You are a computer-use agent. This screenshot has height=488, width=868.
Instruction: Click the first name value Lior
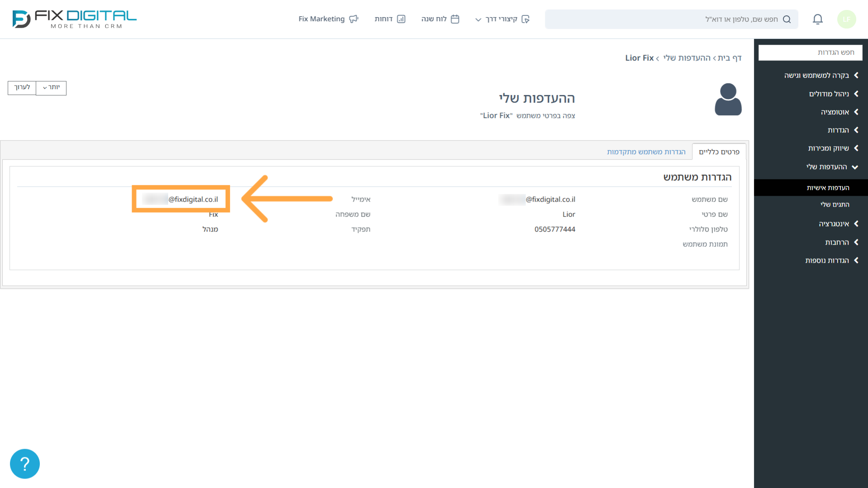point(569,214)
